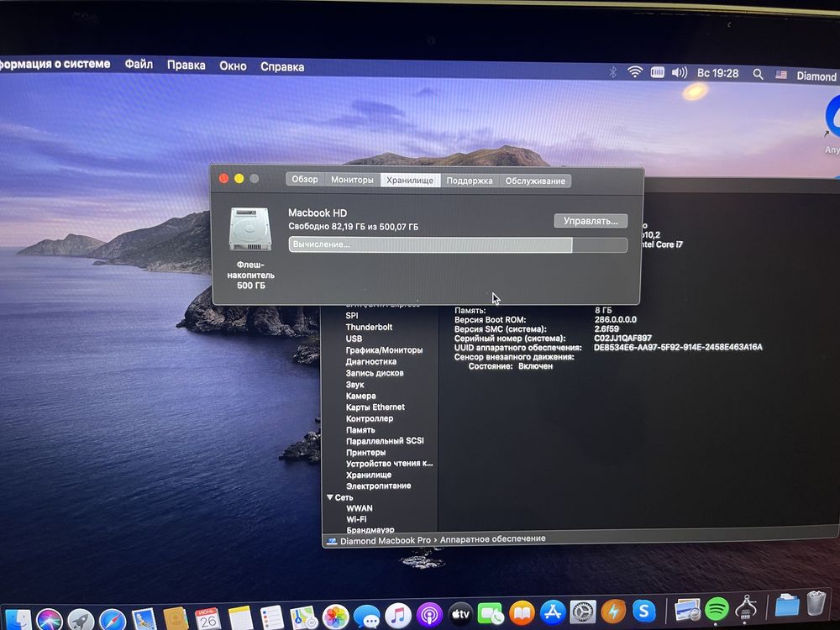Open Preview app in the Dock
This screenshot has width=840, height=630.
[687, 608]
